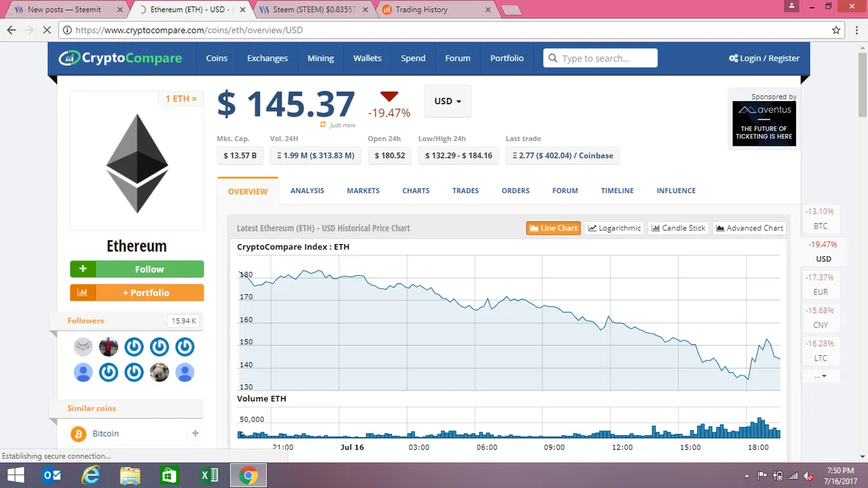Open the Influence tab

click(x=676, y=190)
